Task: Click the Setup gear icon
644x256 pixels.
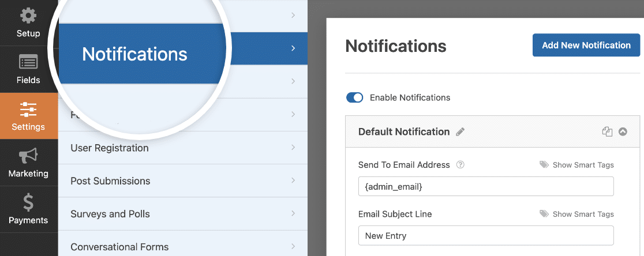Action: coord(28,16)
